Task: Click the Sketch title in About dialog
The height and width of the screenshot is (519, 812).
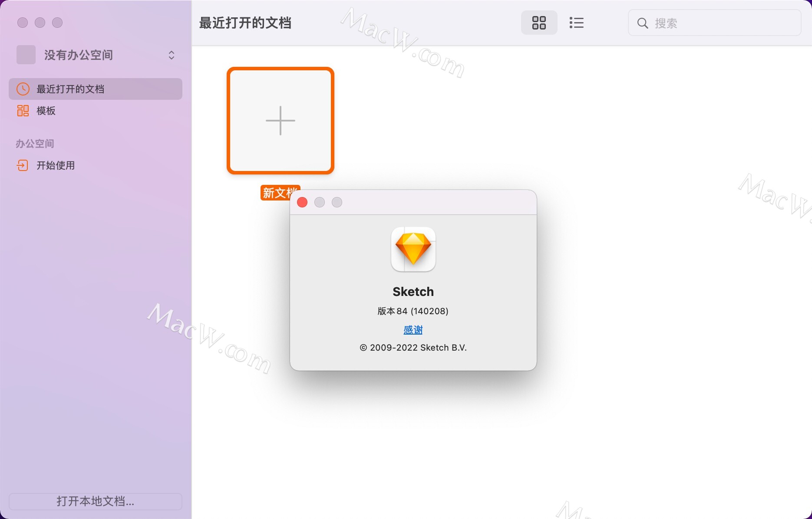Action: (x=413, y=292)
